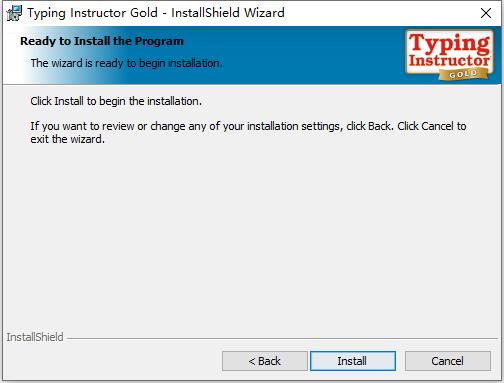Close the InstallShield Wizard window
The image size is (504, 383).
[486, 13]
